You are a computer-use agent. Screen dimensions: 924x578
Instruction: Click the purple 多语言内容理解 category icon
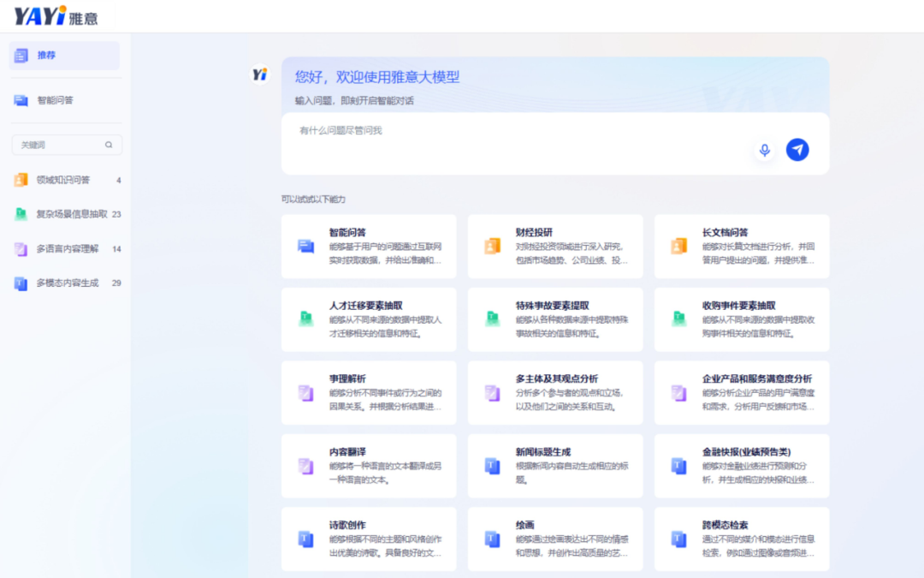point(21,249)
